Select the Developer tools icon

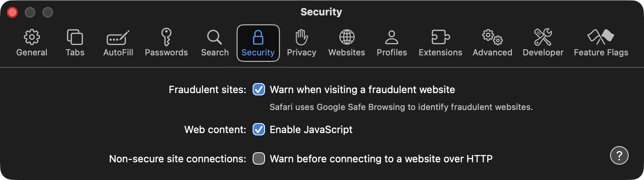coord(543,37)
